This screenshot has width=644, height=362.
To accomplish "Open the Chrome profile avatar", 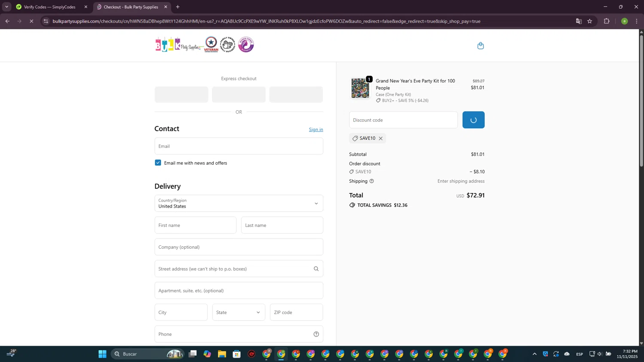I will coord(624,21).
